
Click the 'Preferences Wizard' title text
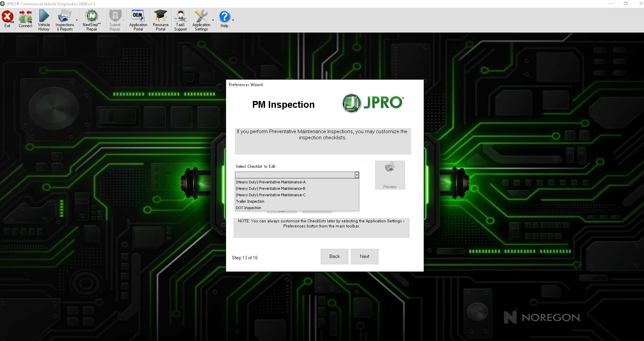pos(246,85)
